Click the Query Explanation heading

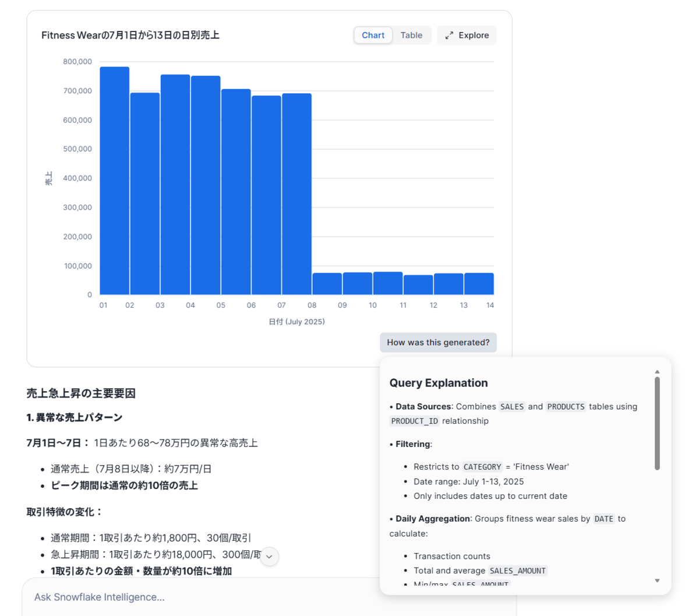[x=439, y=383]
